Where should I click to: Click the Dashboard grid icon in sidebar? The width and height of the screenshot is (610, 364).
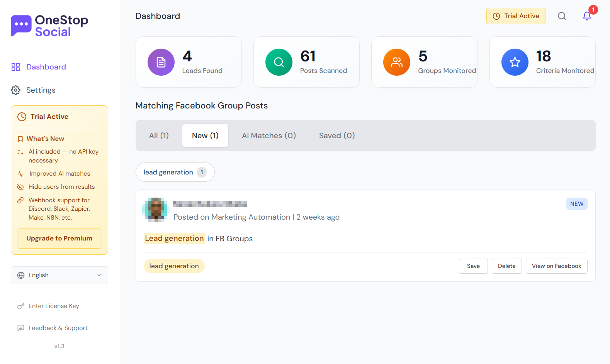tap(15, 67)
